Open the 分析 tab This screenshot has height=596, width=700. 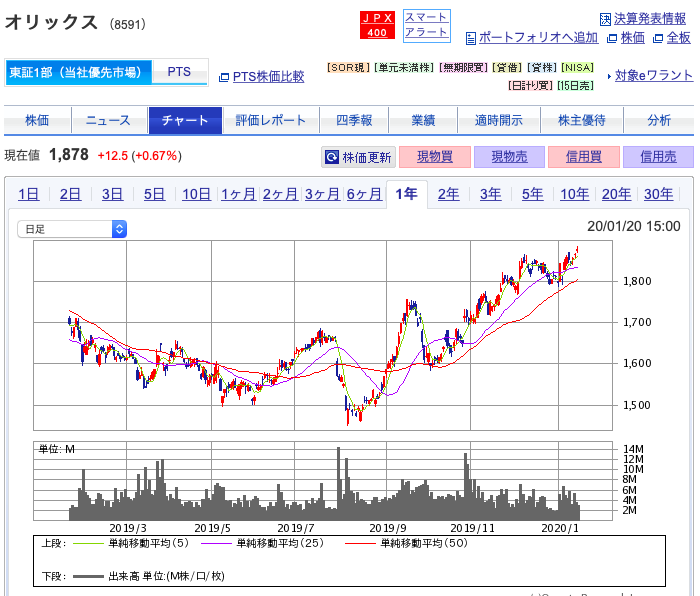tap(659, 120)
